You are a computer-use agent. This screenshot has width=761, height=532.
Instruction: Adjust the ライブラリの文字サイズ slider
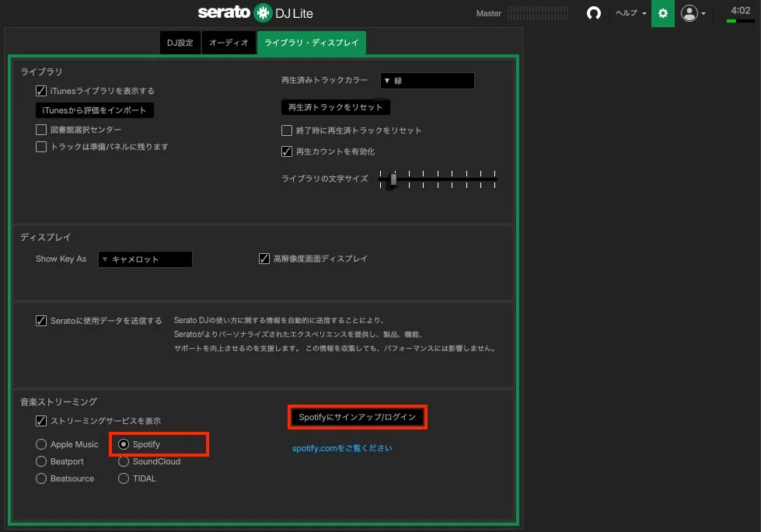tap(393, 179)
